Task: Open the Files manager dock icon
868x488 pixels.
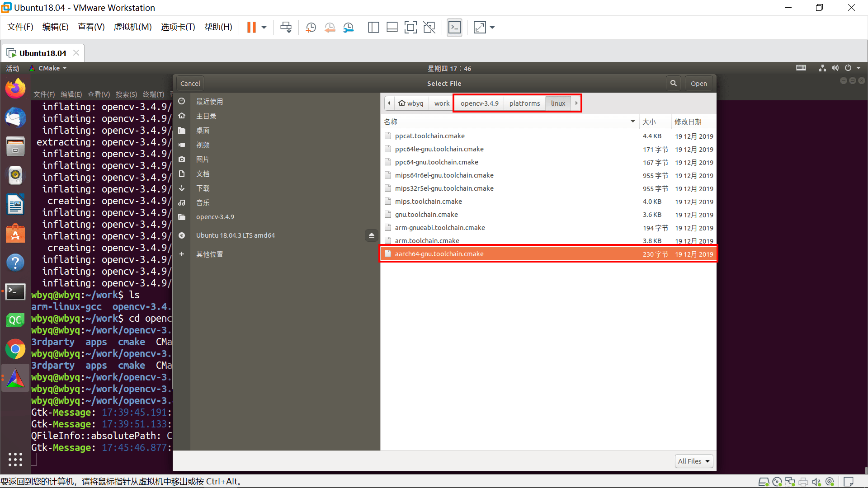Action: click(15, 147)
